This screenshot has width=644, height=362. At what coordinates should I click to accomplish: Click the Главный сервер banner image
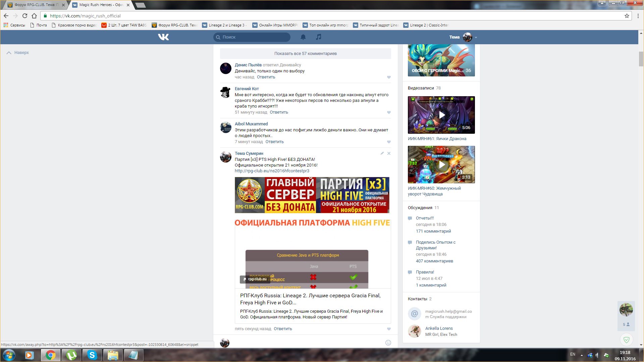point(312,195)
